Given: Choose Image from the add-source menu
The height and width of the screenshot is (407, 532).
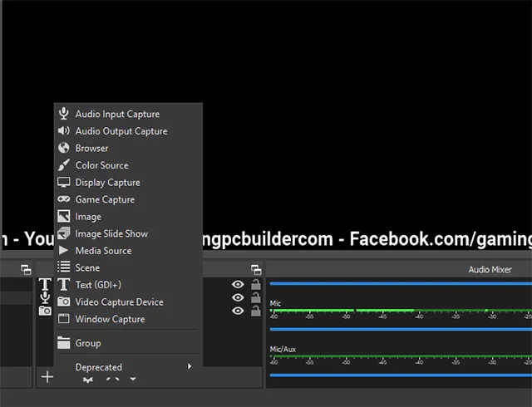Looking at the screenshot, I should (x=128, y=217).
